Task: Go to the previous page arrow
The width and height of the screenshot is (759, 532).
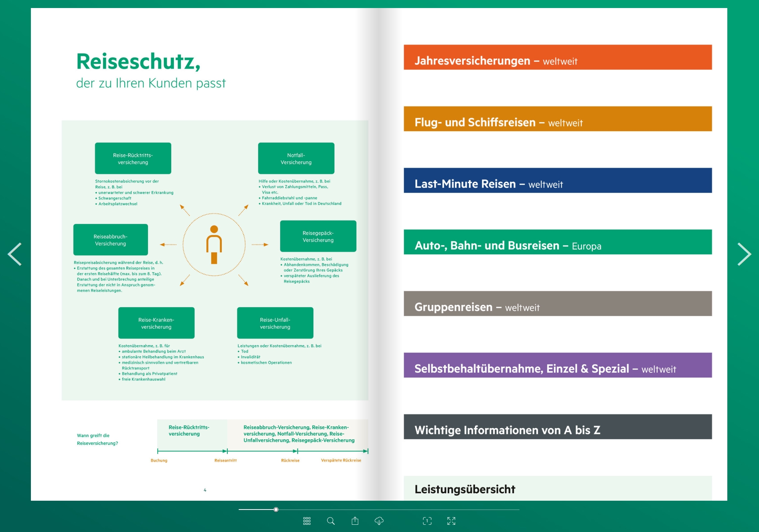Action: [x=15, y=254]
